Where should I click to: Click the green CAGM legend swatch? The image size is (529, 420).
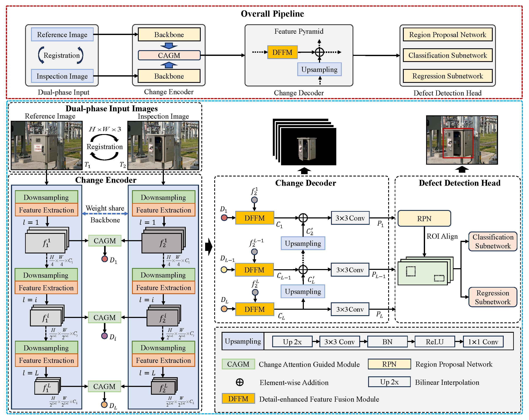point(238,364)
